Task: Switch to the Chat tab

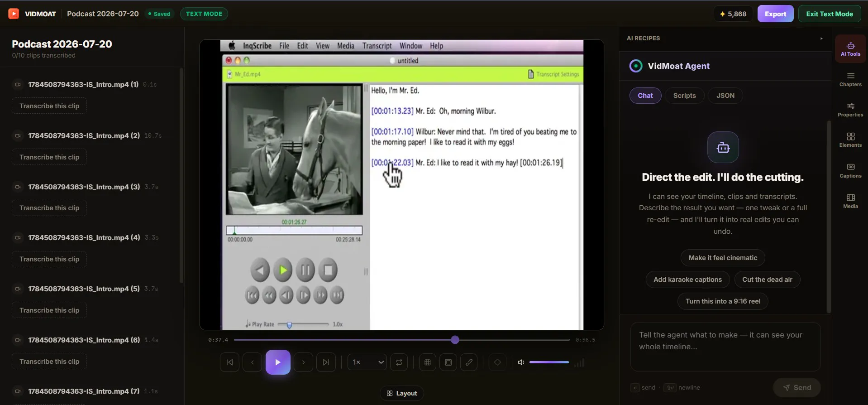Action: pyautogui.click(x=645, y=96)
